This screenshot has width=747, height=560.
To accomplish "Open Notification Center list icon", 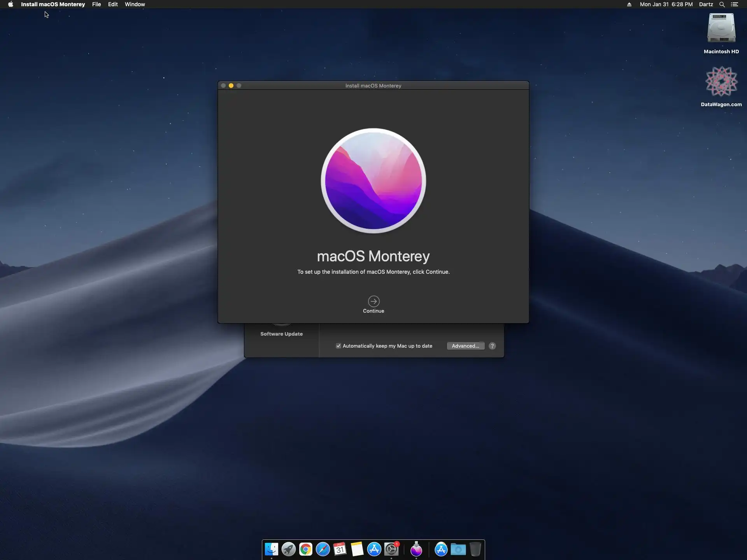I will pos(735,4).
